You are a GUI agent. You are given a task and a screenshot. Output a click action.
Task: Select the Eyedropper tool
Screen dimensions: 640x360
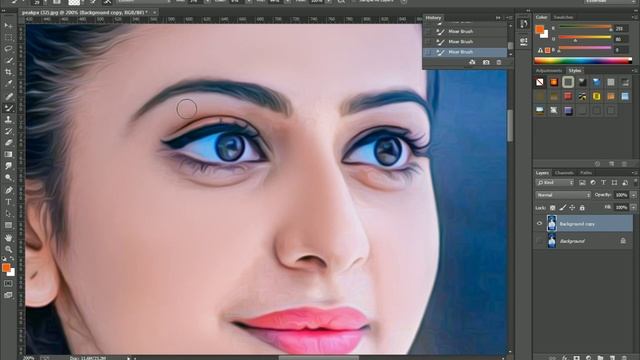[x=8, y=84]
